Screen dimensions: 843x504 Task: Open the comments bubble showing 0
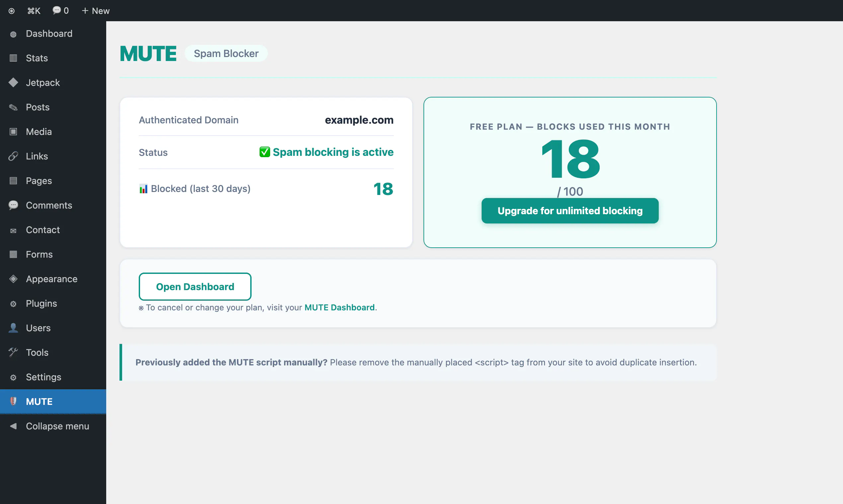(60, 11)
